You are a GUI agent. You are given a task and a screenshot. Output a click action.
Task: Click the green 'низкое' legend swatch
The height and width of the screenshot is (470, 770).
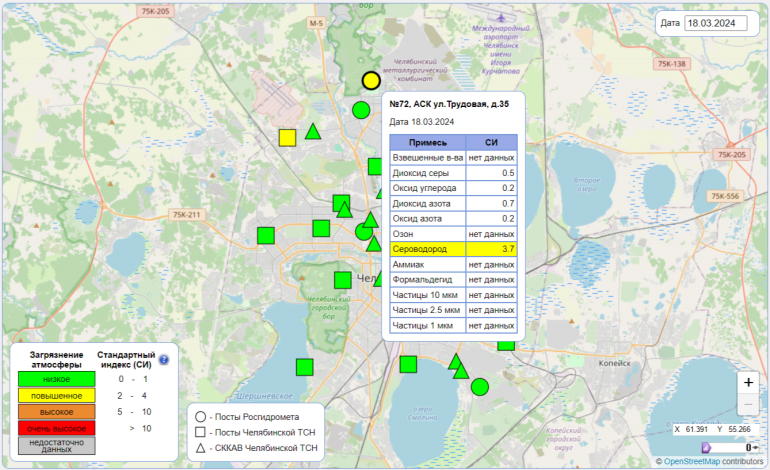tap(57, 380)
